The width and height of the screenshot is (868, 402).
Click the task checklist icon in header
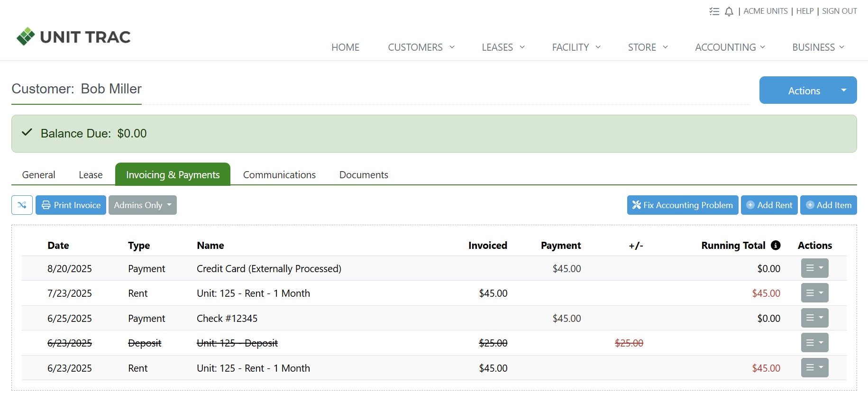click(x=714, y=11)
